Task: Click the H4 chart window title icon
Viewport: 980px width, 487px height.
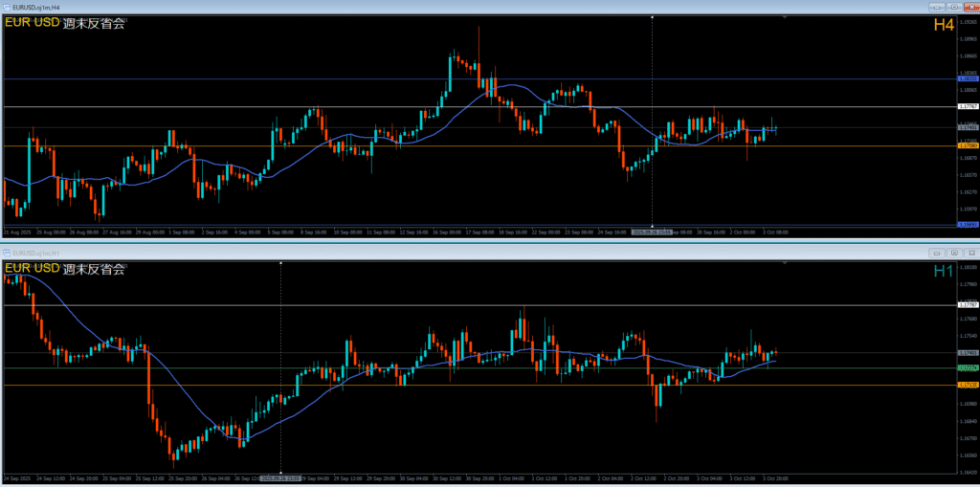Action: (7, 8)
